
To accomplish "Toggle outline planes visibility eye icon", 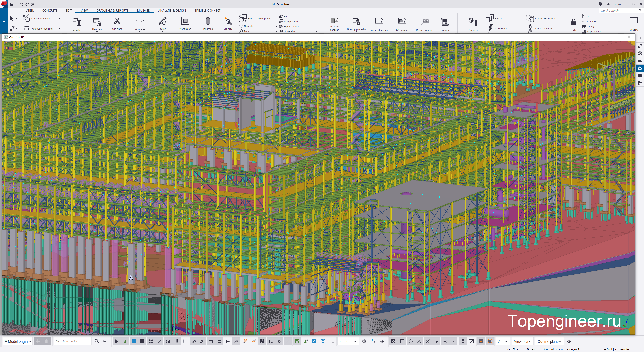I will point(569,341).
